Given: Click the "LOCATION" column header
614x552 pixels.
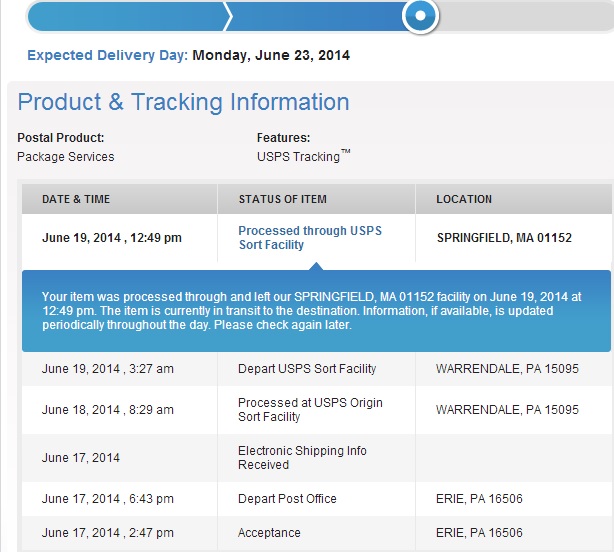Looking at the screenshot, I should click(464, 199).
